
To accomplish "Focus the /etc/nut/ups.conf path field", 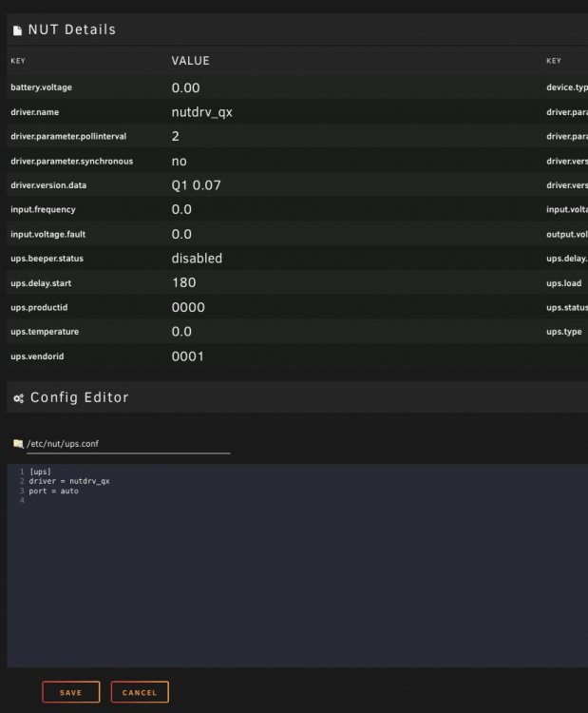I will [128, 444].
